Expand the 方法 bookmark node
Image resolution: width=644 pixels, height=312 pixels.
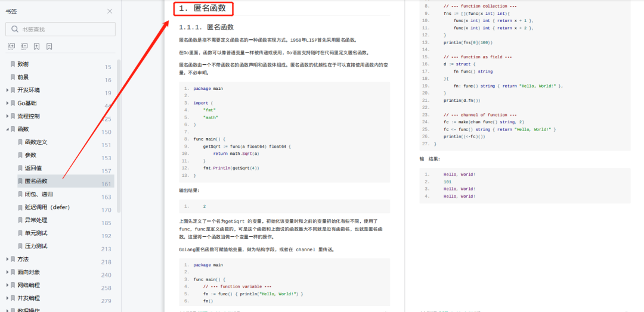(x=7, y=259)
